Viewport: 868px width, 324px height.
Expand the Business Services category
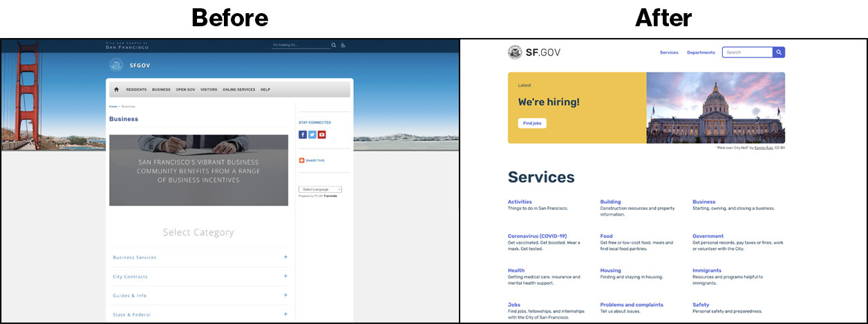coord(198,258)
